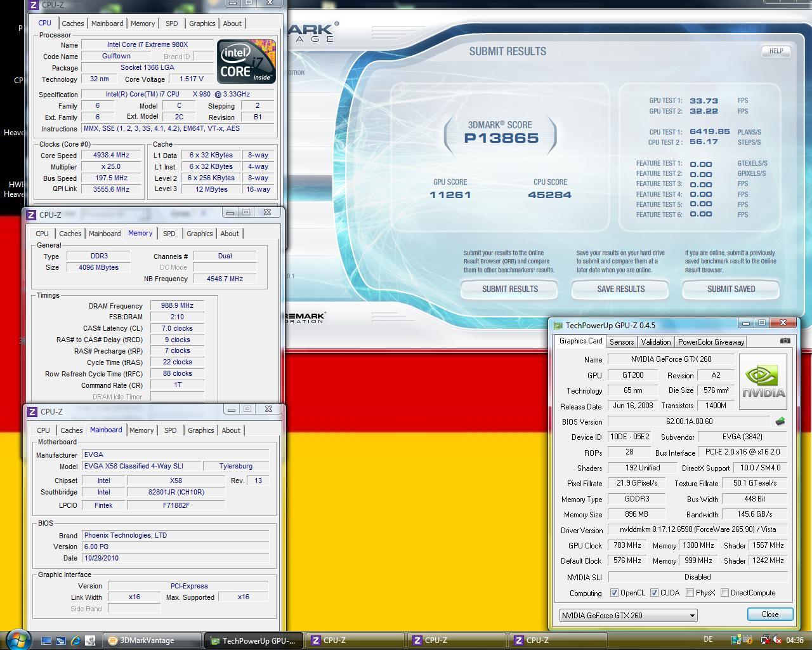Open About tab in the CPU-Z Mainboard window
This screenshot has height=650, width=812.
(231, 430)
